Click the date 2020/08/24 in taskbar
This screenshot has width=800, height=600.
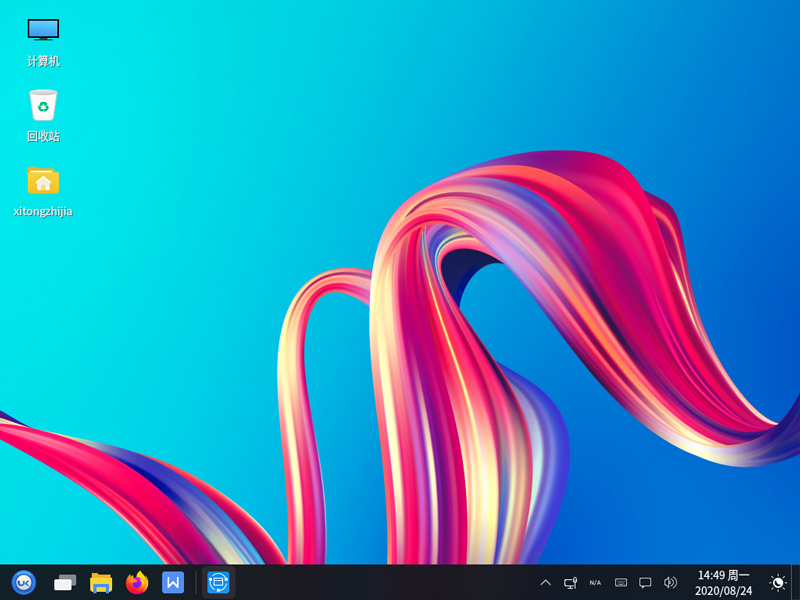click(723, 591)
